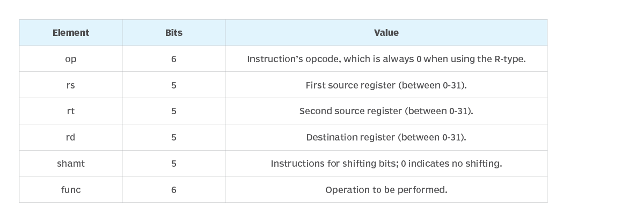Select the func element cell
644x222 pixels.
point(71,190)
